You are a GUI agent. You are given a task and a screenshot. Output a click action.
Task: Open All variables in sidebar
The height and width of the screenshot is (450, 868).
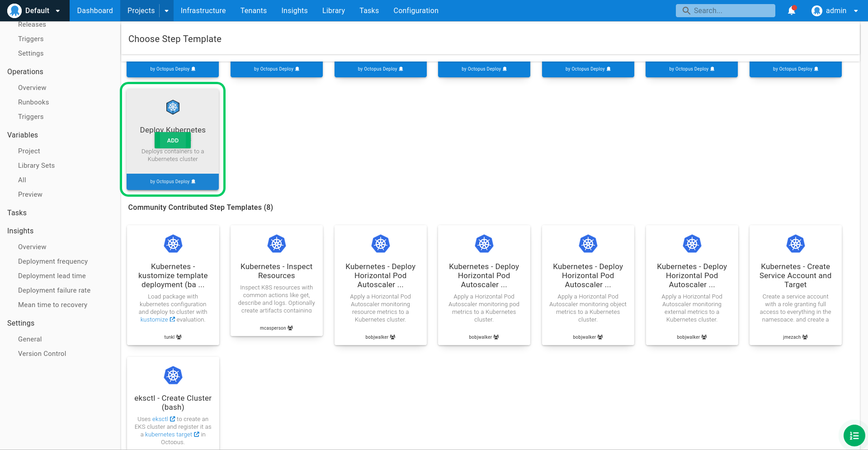tap(22, 180)
